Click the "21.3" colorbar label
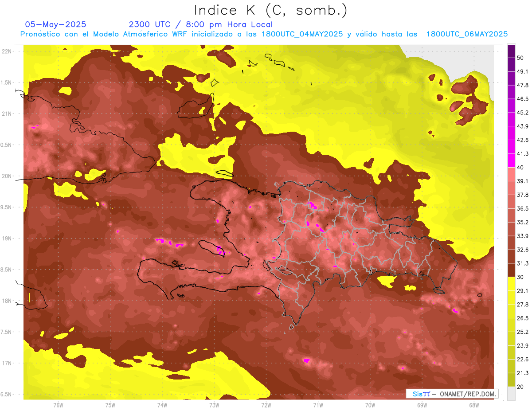 coord(523,373)
